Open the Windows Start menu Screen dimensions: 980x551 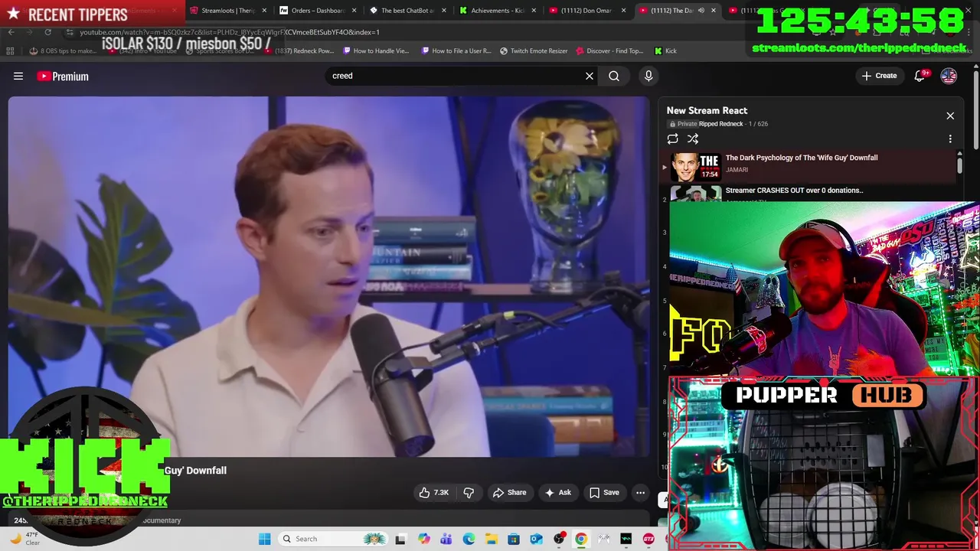pyautogui.click(x=264, y=539)
